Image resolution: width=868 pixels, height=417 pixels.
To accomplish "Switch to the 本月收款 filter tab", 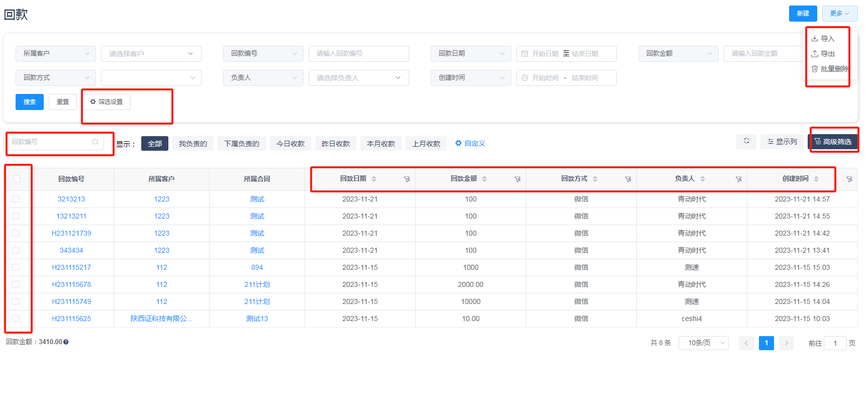I will pyautogui.click(x=380, y=144).
